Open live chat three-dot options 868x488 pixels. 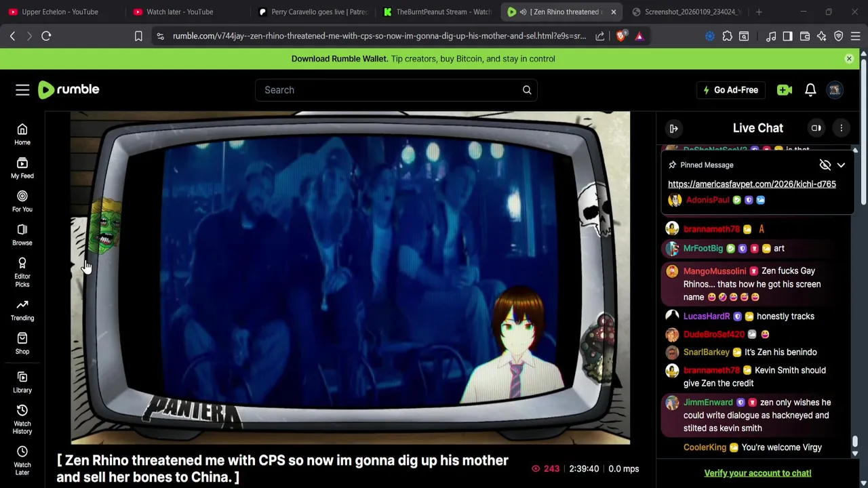pos(841,128)
